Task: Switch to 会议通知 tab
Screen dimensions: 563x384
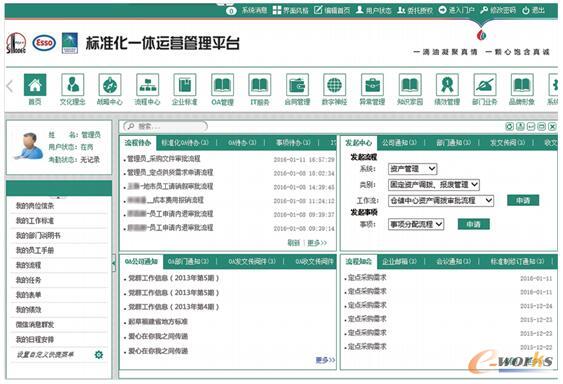Action: pyautogui.click(x=453, y=262)
